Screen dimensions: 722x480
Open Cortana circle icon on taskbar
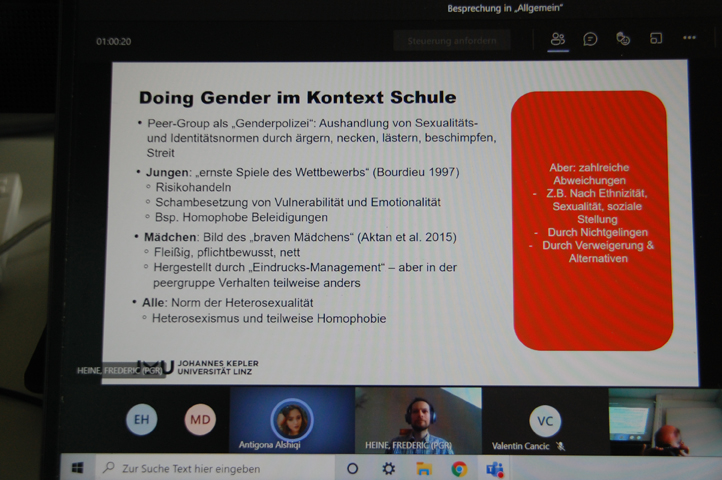[352, 469]
